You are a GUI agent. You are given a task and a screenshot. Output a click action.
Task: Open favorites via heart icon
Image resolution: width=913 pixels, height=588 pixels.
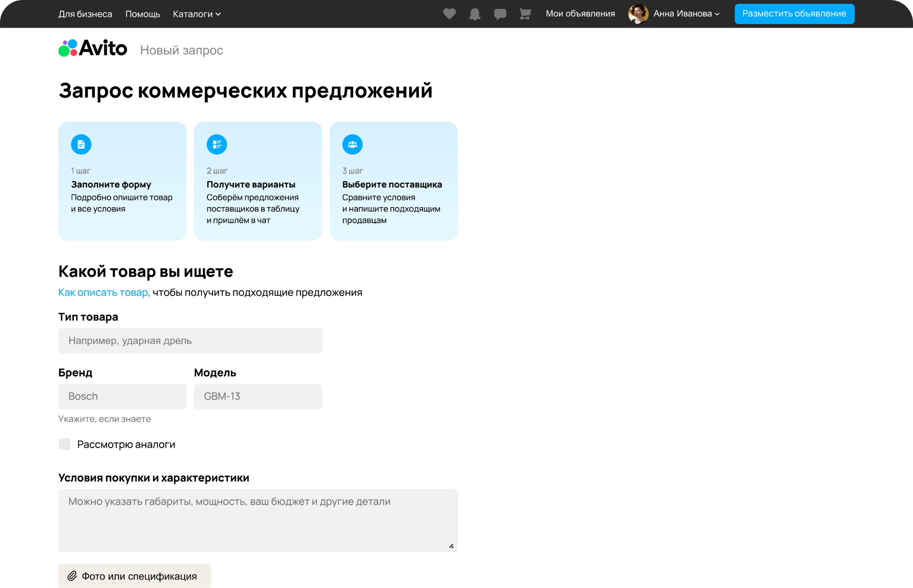coord(449,14)
